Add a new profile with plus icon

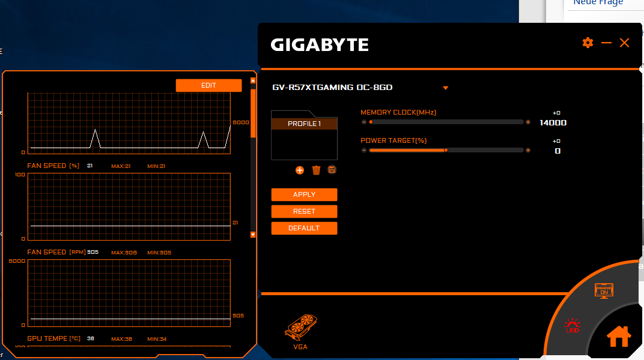click(x=300, y=170)
